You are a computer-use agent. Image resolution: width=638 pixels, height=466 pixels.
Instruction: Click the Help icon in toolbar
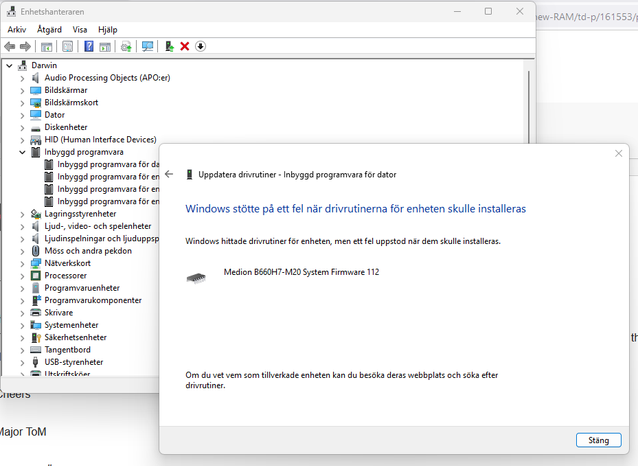[x=88, y=46]
